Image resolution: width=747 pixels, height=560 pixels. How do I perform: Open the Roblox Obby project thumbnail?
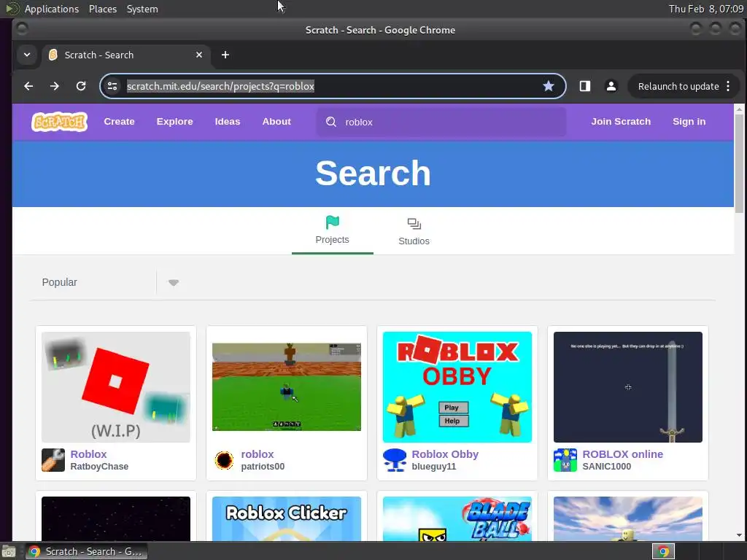click(x=457, y=387)
